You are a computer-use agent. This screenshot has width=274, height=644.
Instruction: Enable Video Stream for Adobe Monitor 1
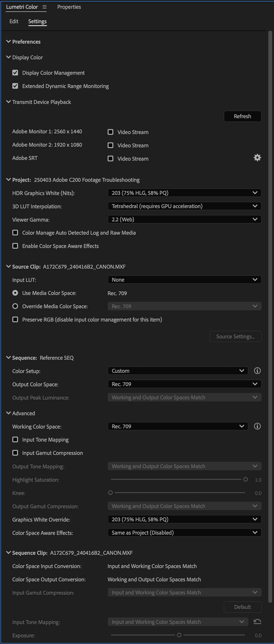[110, 132]
